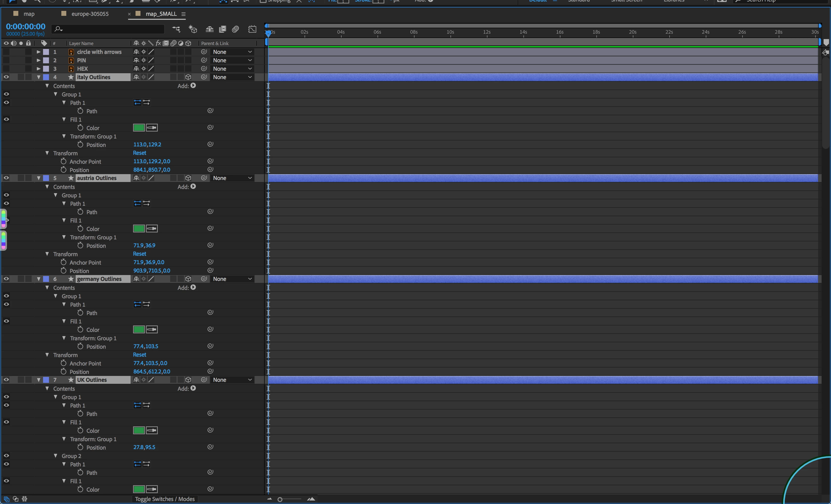
Task: Expand the circle with arrows layer
Action: click(x=38, y=52)
